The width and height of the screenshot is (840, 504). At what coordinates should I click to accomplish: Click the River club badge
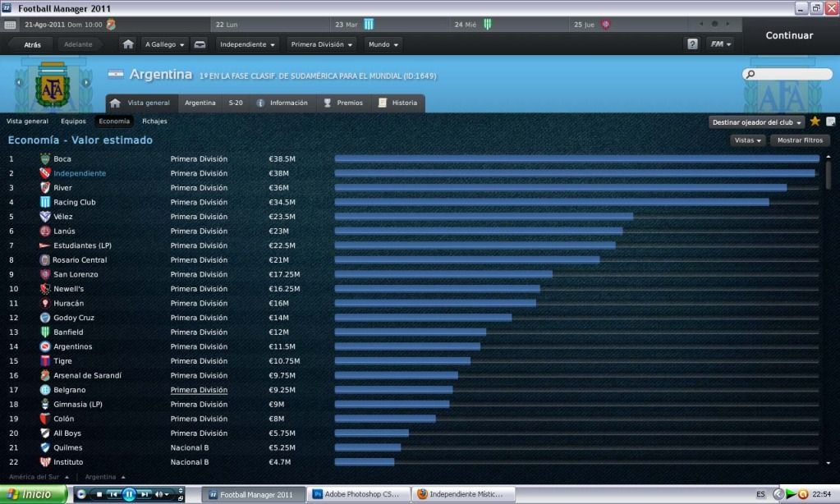pyautogui.click(x=45, y=188)
